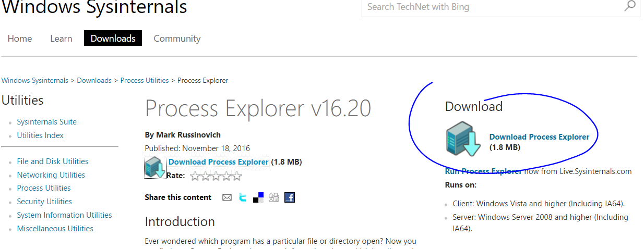Viewport: 644px width, 249px height.
Task: Share this page on Twitter
Action: (243, 197)
